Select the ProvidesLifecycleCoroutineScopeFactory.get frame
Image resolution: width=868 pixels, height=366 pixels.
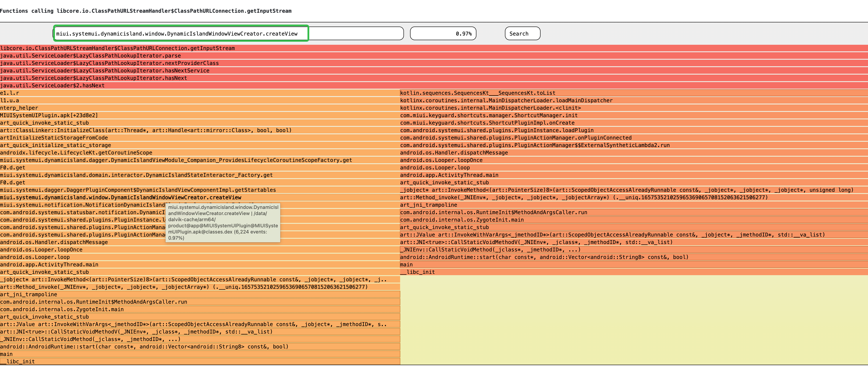[x=200, y=160]
